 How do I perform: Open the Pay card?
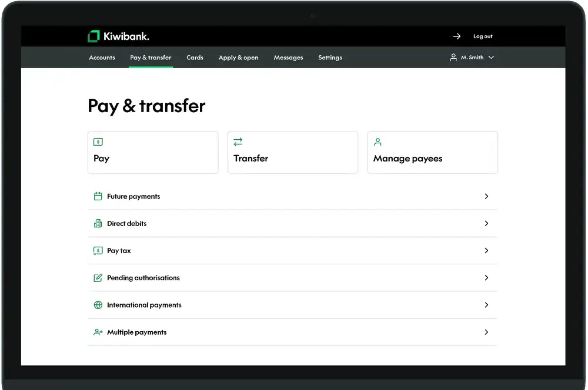(153, 153)
